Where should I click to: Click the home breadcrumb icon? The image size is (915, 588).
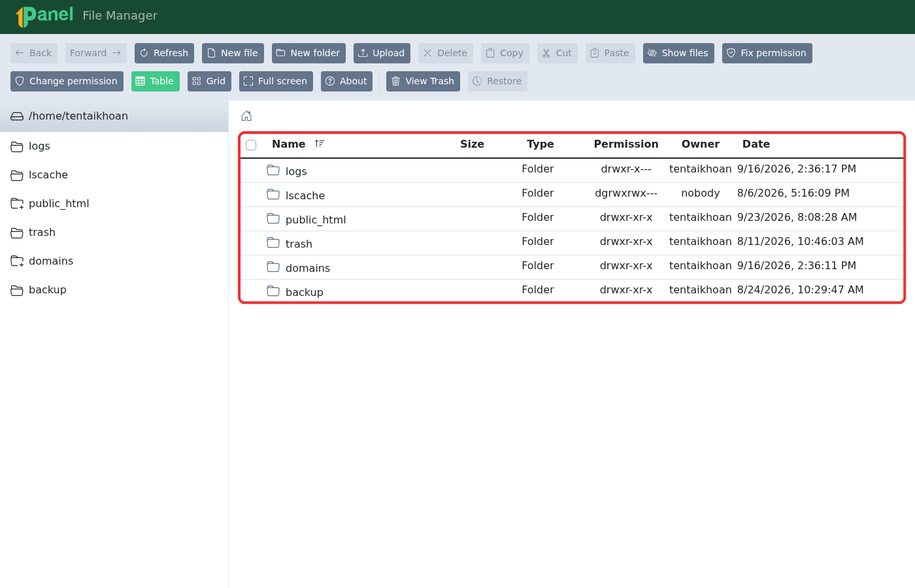[x=246, y=116]
